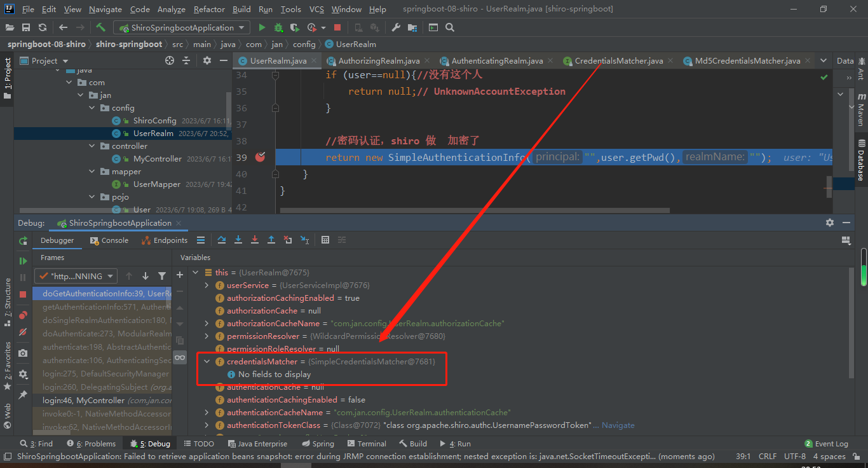The image size is (868, 468).
Task: Switch to the Console debug tab
Action: pyautogui.click(x=109, y=240)
